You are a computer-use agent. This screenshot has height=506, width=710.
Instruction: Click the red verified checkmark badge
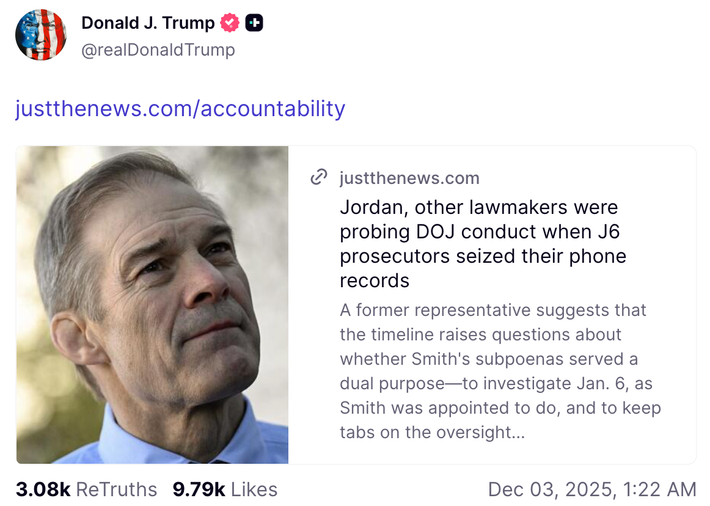(x=230, y=23)
